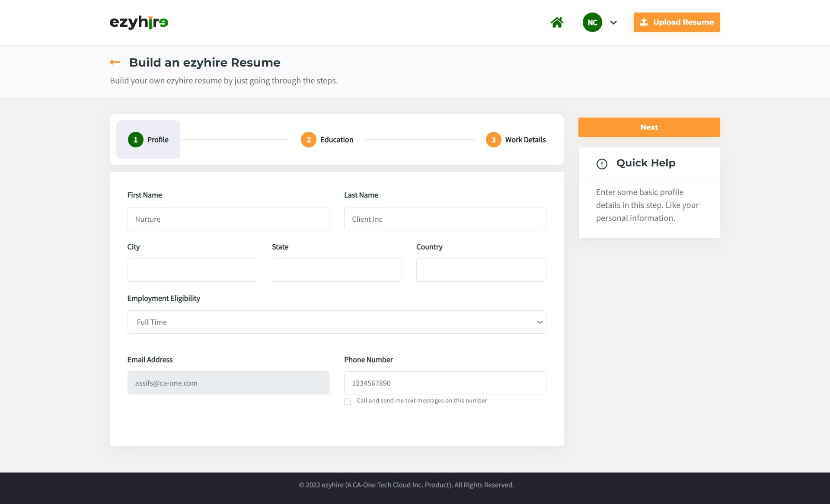
Task: Click the Full Time selection chevron
Action: [x=539, y=322]
